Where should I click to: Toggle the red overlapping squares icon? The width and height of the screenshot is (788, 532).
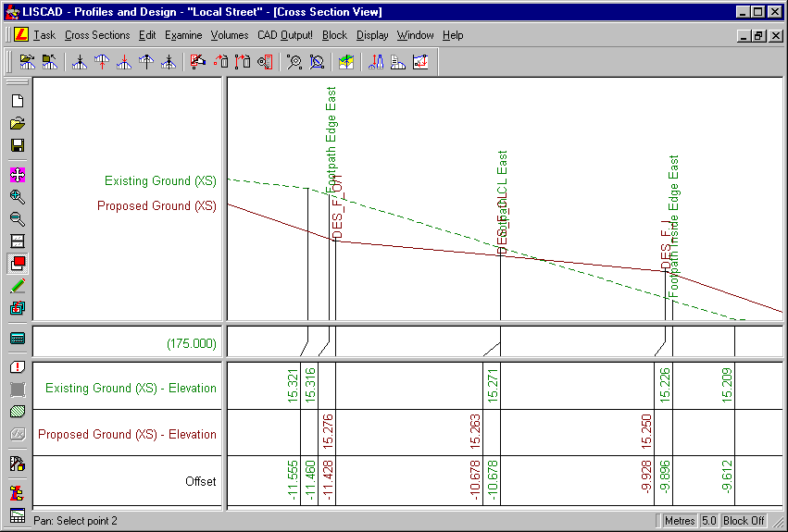tap(18, 264)
